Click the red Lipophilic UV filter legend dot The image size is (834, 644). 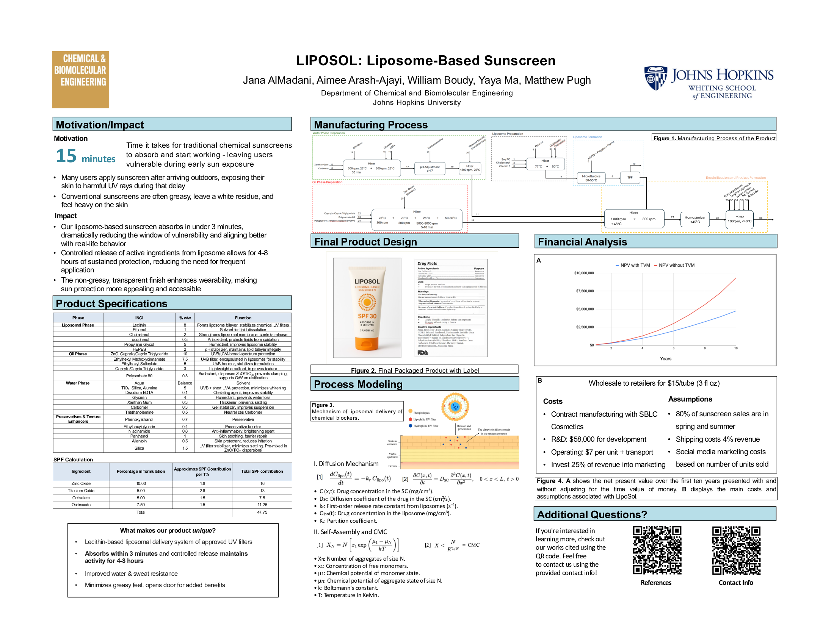coord(411,419)
